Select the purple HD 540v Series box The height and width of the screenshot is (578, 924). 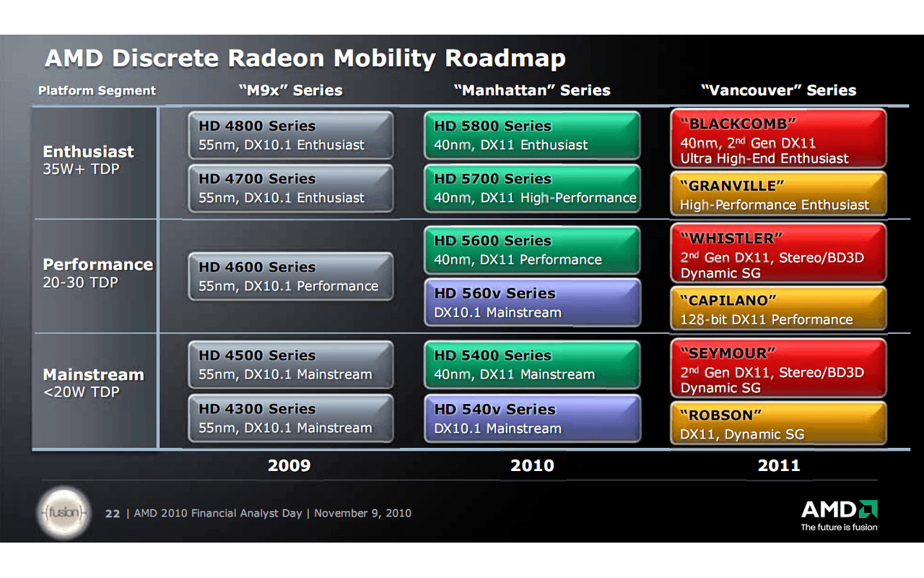(x=532, y=418)
